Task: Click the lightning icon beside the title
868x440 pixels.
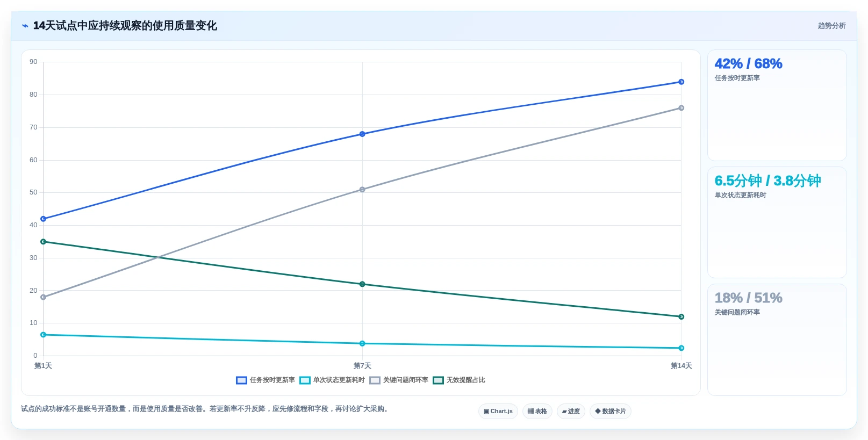Action: (x=25, y=26)
